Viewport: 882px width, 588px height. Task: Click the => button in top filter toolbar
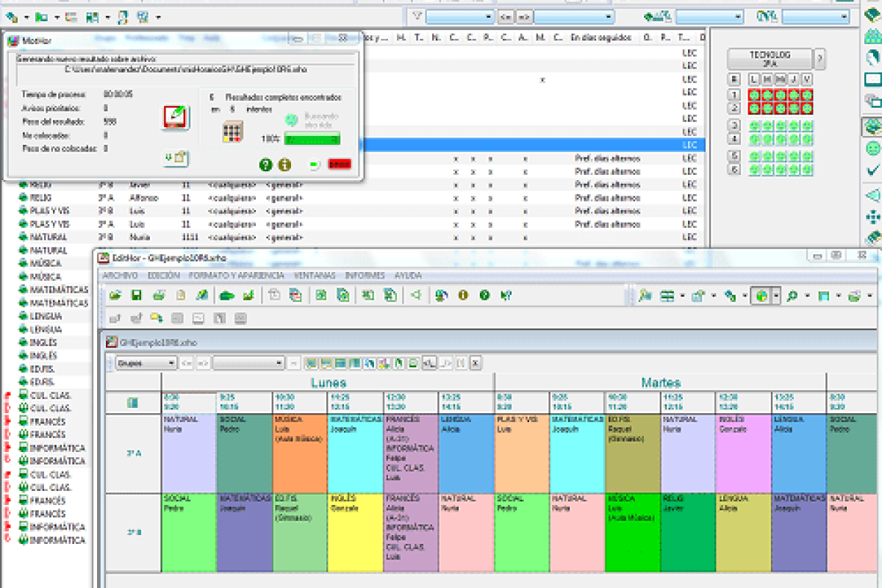pos(524,16)
